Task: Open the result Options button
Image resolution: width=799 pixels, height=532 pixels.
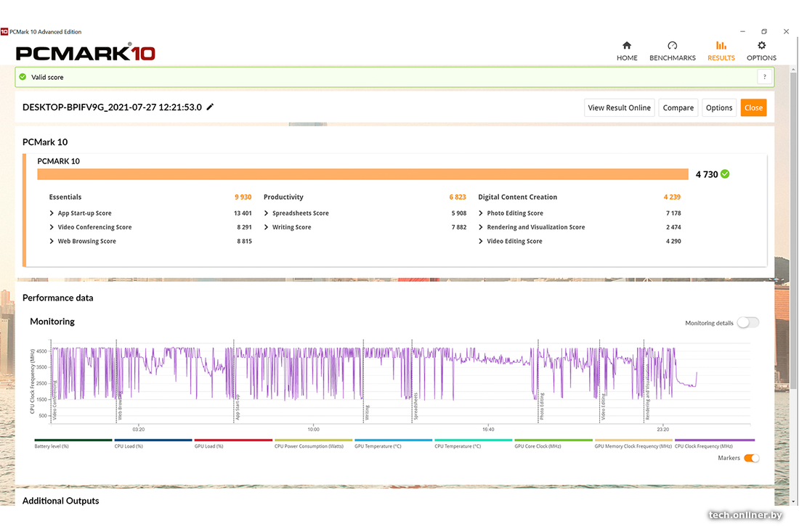Action: click(719, 107)
